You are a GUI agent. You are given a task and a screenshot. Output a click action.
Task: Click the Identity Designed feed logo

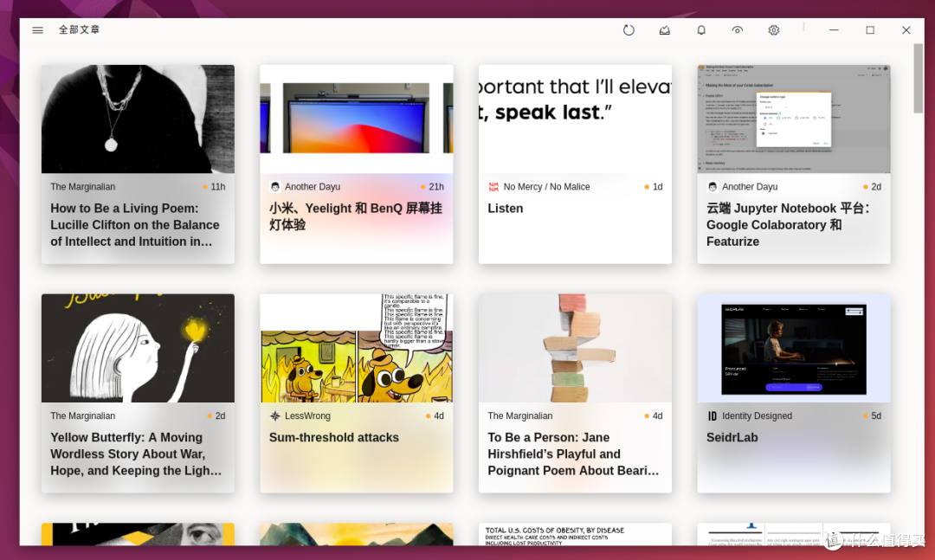pos(713,416)
